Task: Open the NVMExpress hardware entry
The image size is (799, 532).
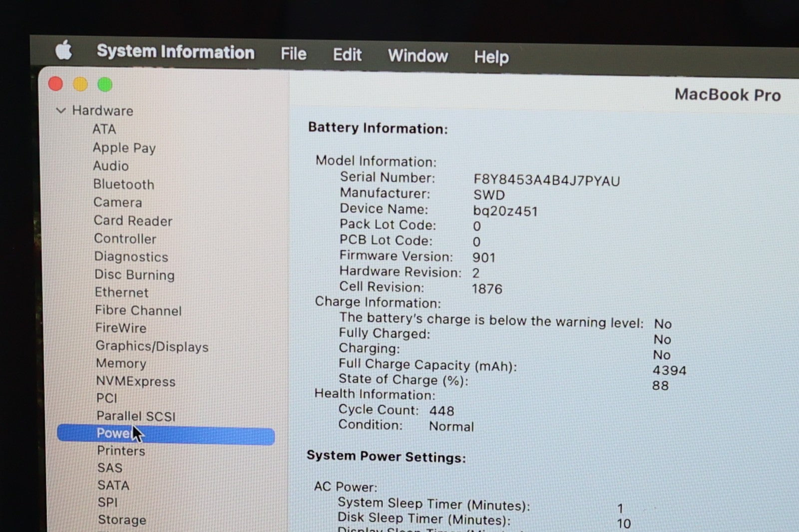Action: coord(135,381)
